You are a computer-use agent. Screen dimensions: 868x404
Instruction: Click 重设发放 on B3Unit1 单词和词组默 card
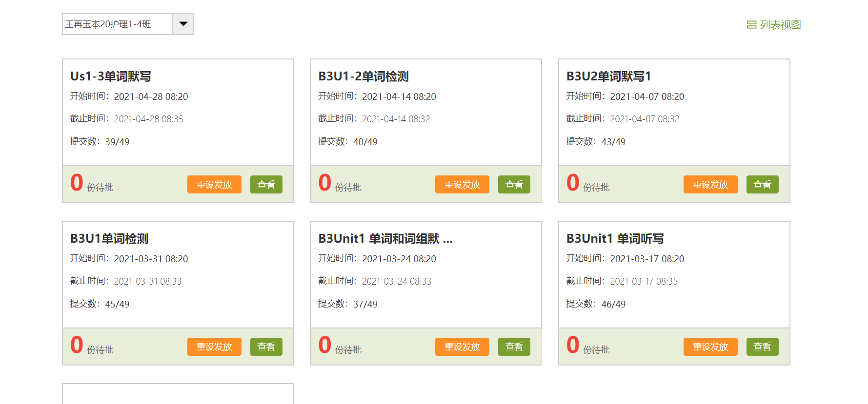[x=462, y=346]
